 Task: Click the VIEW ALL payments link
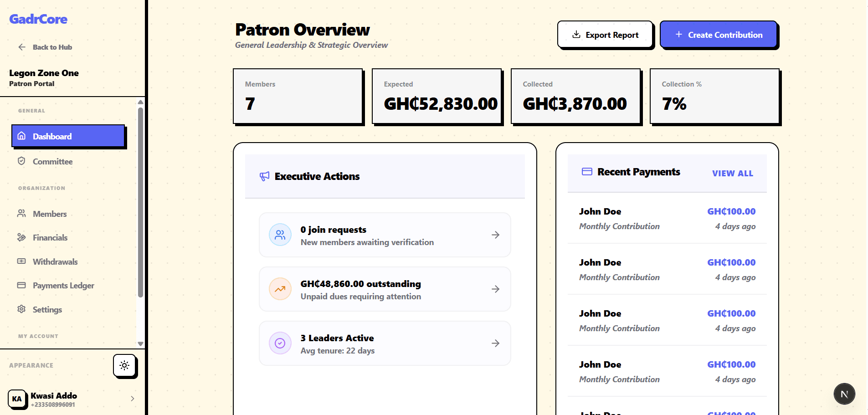pyautogui.click(x=733, y=174)
